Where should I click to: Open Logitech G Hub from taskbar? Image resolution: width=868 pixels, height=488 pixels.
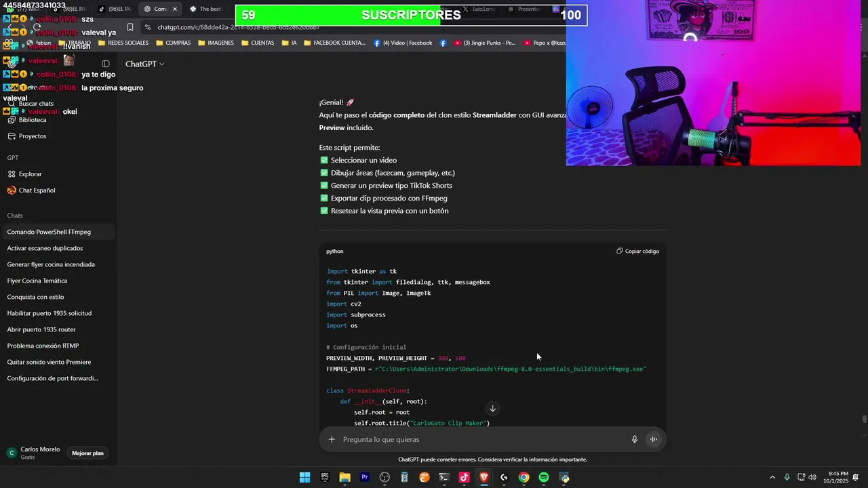(x=504, y=478)
